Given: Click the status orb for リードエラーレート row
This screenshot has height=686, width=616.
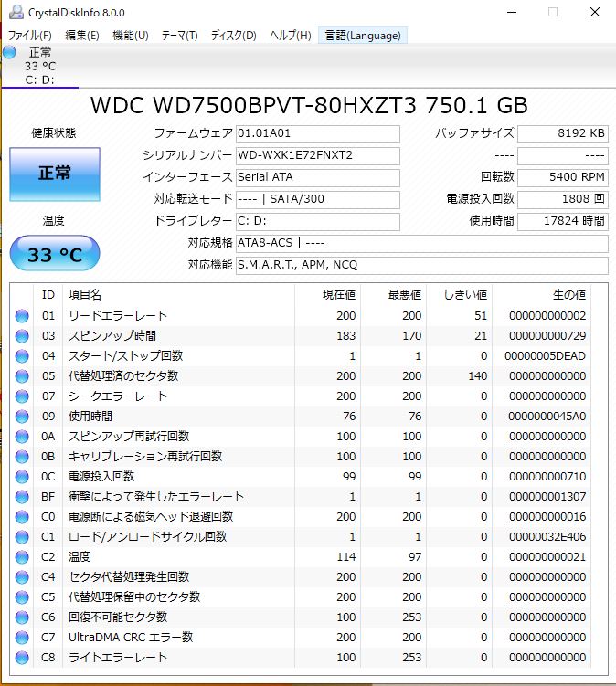Looking at the screenshot, I should tap(22, 316).
